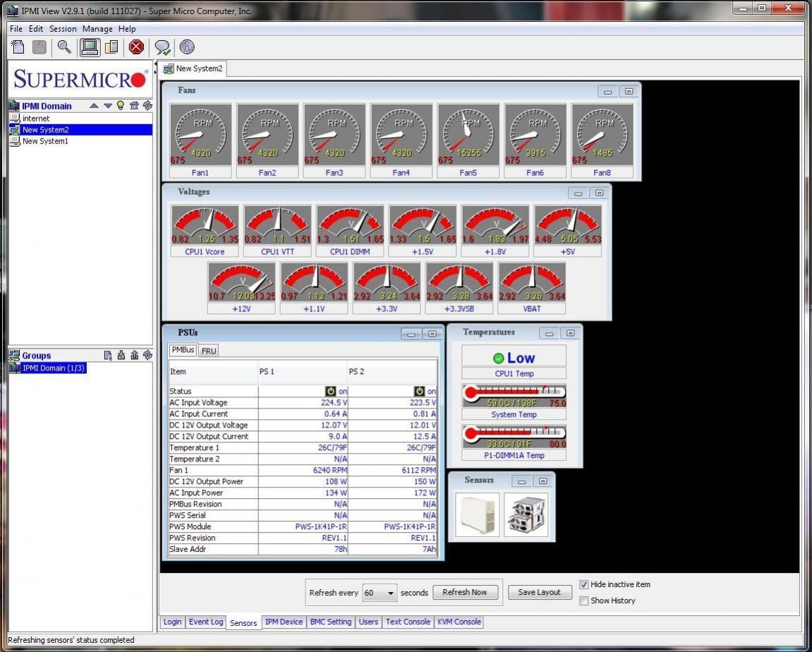Click the PWS Module row label
Image resolution: width=812 pixels, height=652 pixels.
click(x=190, y=526)
